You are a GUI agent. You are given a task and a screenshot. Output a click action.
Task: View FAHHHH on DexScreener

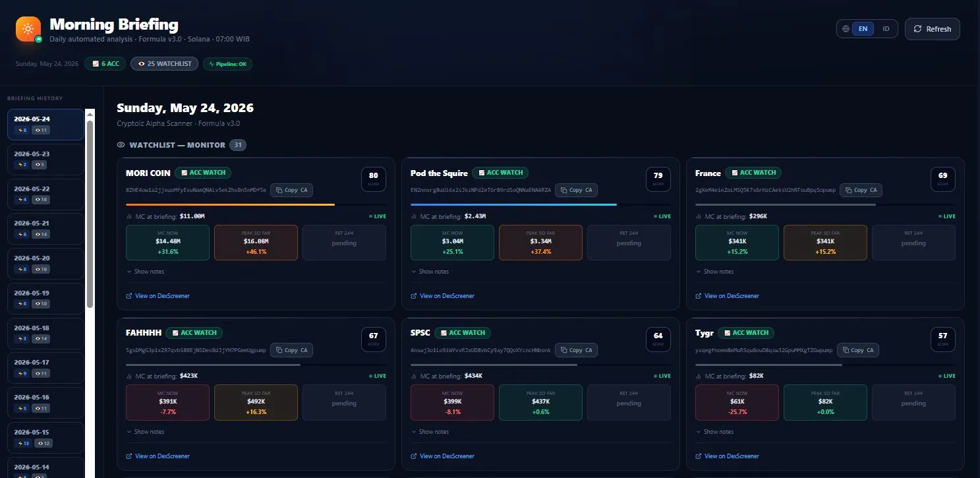(x=158, y=456)
